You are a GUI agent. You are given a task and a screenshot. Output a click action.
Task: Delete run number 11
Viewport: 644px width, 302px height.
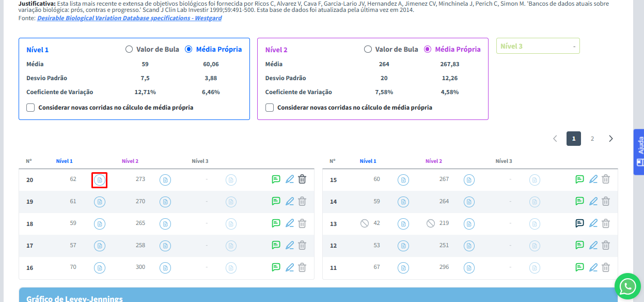click(x=606, y=267)
